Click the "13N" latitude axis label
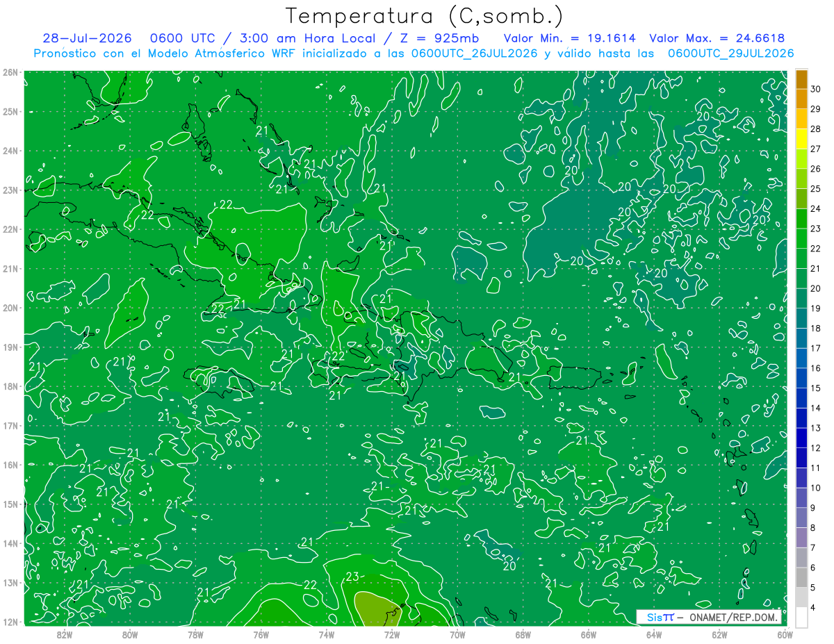Screen dimensions: 834x644 click(x=10, y=582)
